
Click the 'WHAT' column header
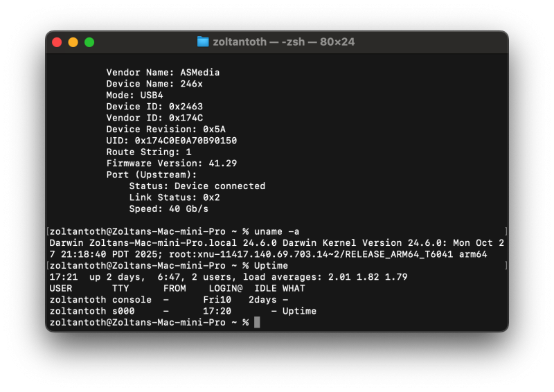[294, 288]
